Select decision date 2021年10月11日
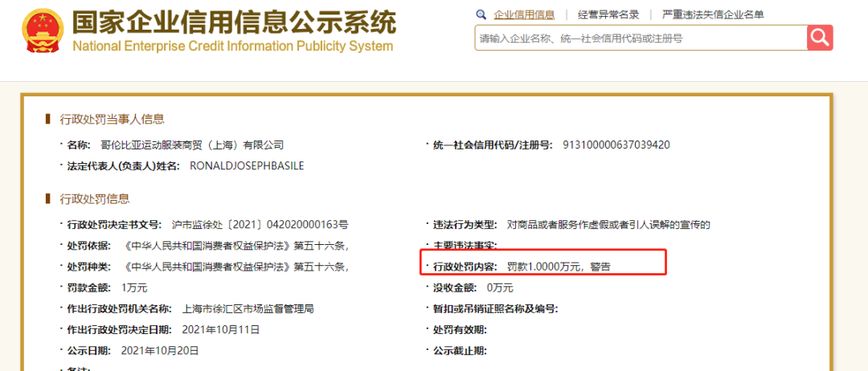The width and height of the screenshot is (868, 371). [x=221, y=330]
